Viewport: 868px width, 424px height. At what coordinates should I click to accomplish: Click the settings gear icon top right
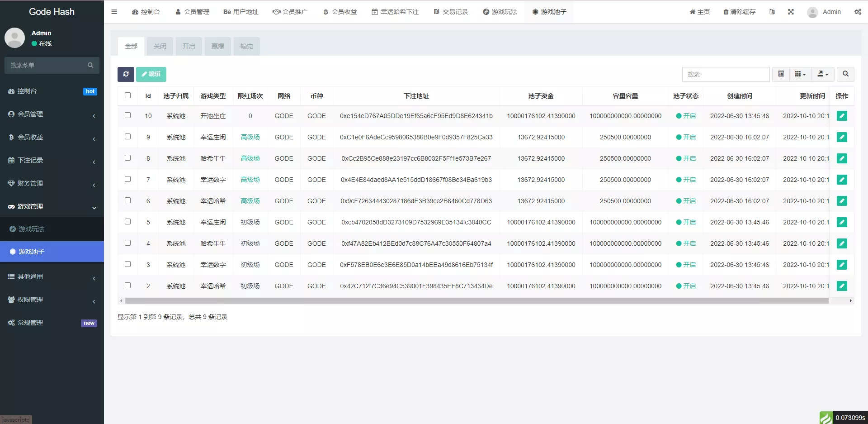[x=858, y=12]
